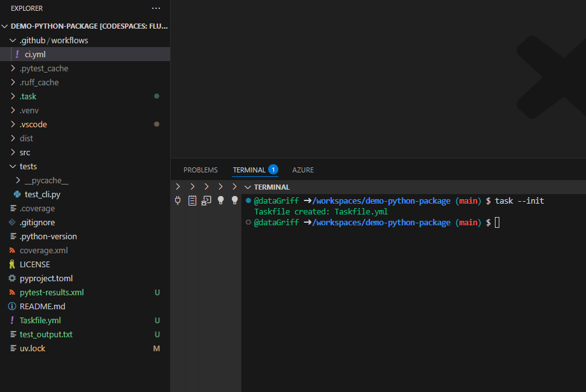Collapse the tests folder
This screenshot has height=392, width=586.
[13, 166]
